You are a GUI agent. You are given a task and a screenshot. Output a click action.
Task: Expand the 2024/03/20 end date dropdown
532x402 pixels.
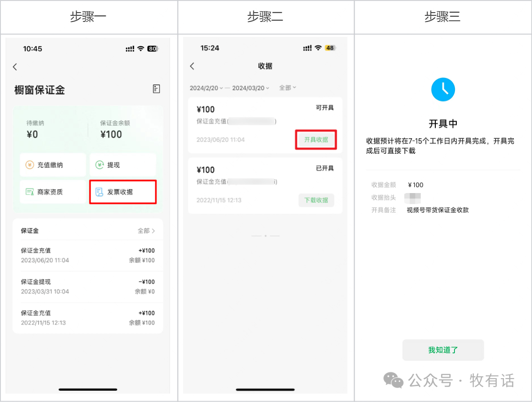(x=250, y=88)
